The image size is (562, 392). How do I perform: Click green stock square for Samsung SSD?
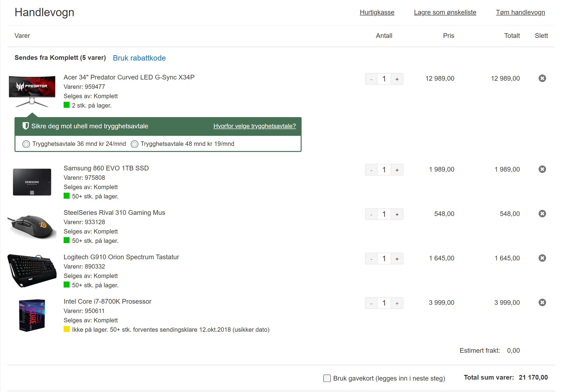coord(67,196)
